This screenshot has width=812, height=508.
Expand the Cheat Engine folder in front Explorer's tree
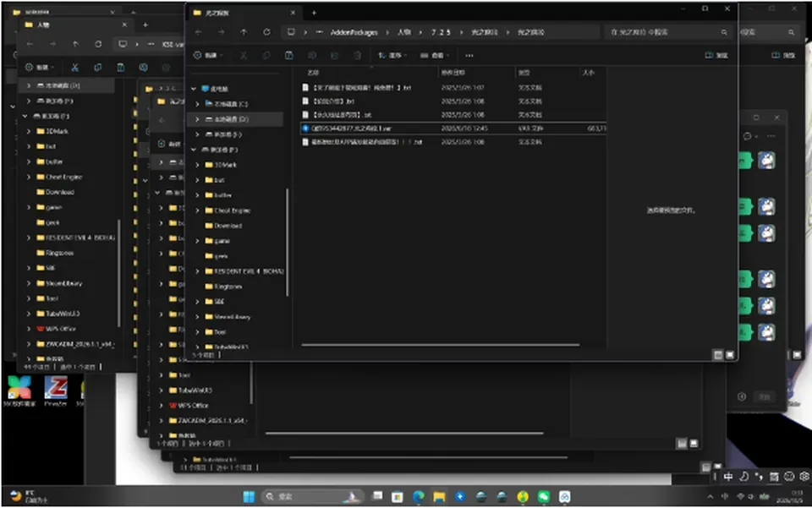pos(197,210)
